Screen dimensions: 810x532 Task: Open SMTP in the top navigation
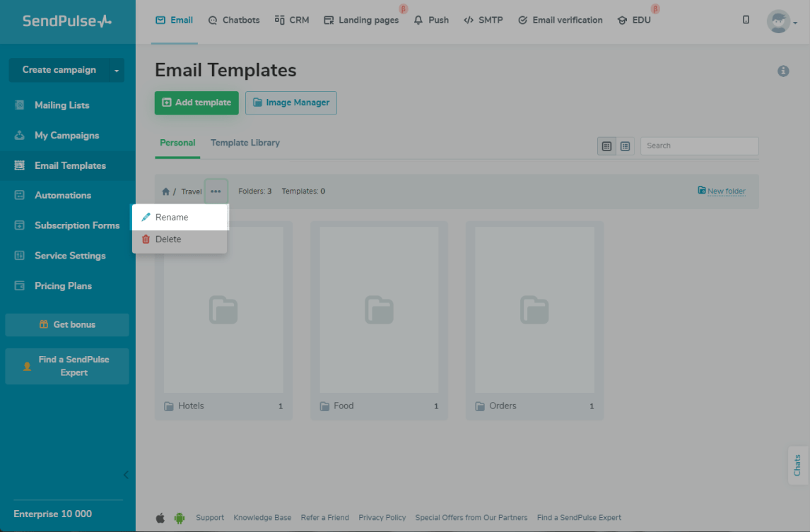click(x=483, y=20)
